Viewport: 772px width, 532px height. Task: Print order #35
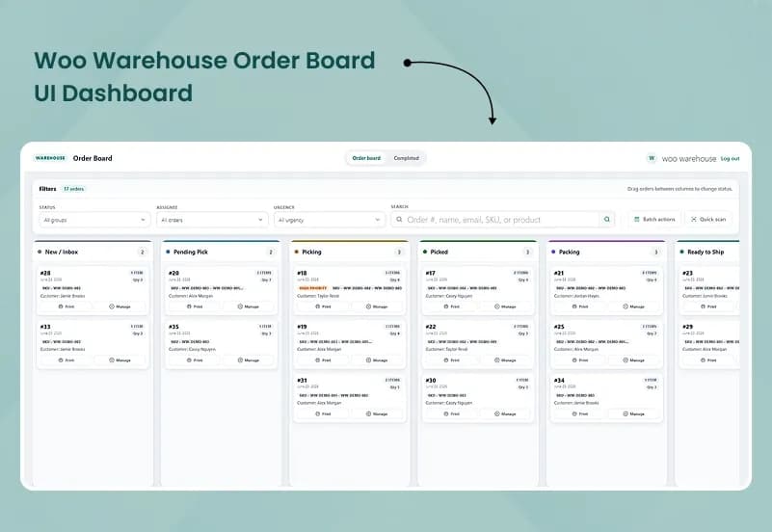pos(195,360)
